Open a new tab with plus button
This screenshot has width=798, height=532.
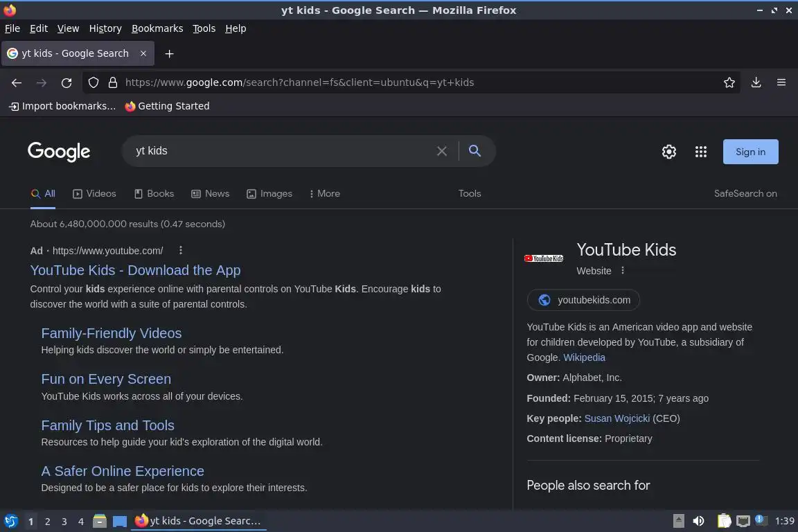[x=170, y=53]
